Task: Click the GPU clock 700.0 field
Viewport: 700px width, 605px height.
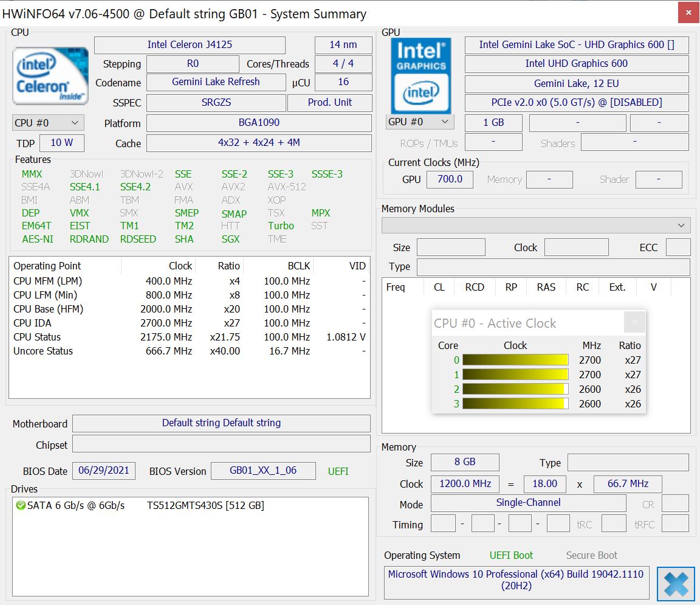Action: point(450,179)
